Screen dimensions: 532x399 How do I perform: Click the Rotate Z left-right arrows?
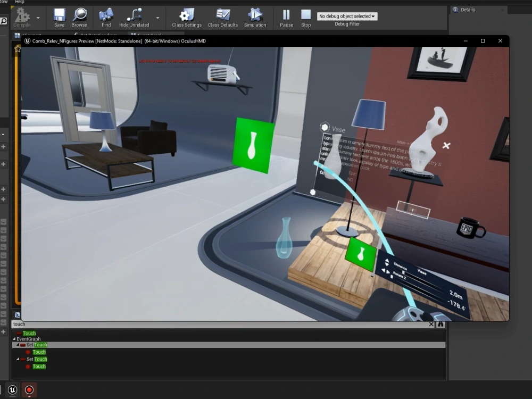point(385,271)
